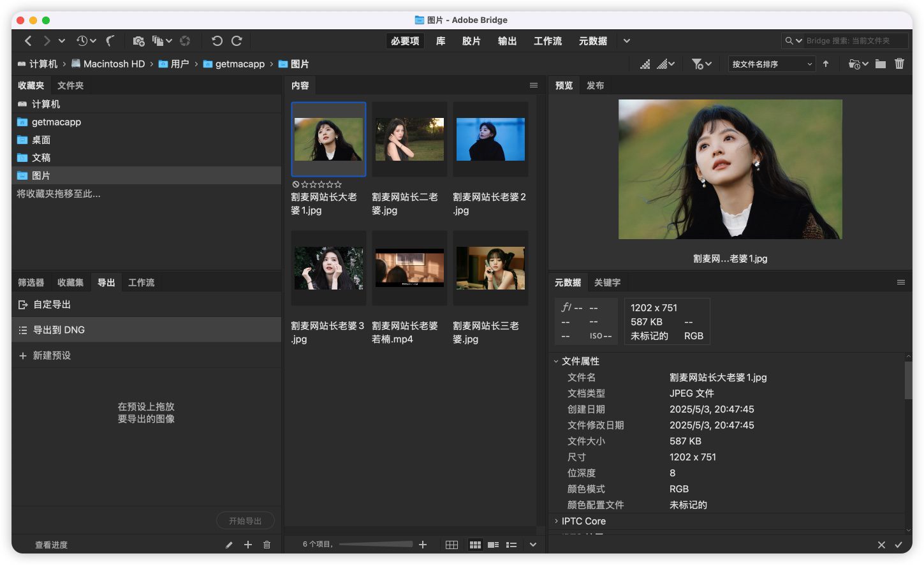Click the Get Photos from Camera icon
This screenshot has width=924, height=565.
[x=138, y=41]
